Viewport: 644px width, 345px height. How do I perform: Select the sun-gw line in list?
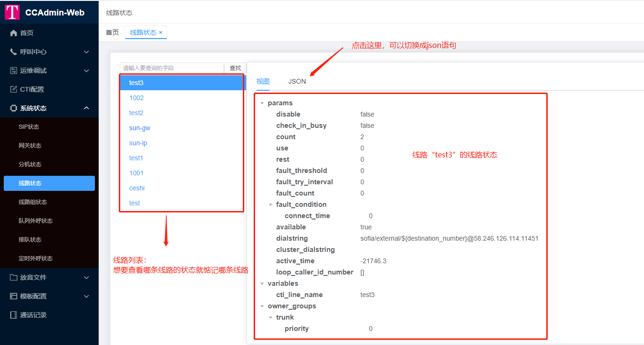pos(140,128)
